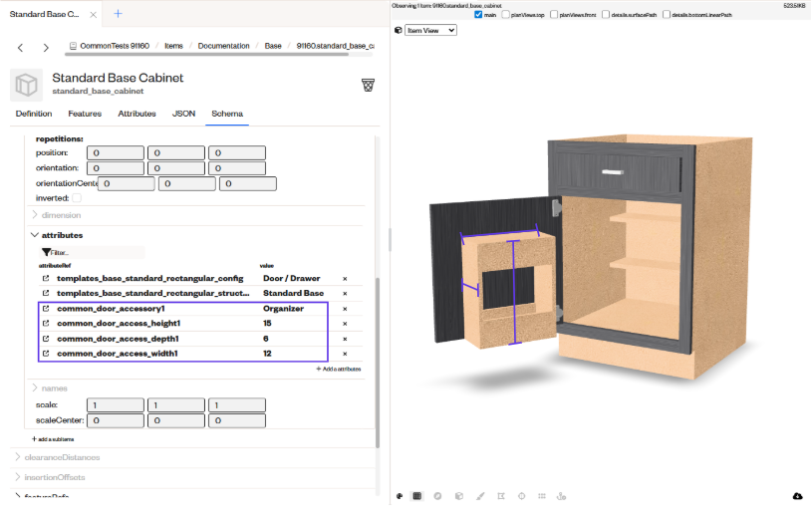Expand the dimension section
812x515 pixels.
pyautogui.click(x=35, y=215)
